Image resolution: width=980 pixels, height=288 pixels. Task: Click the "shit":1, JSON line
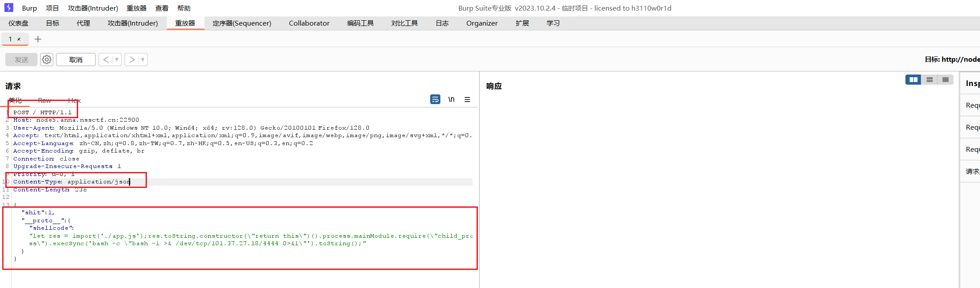click(38, 213)
